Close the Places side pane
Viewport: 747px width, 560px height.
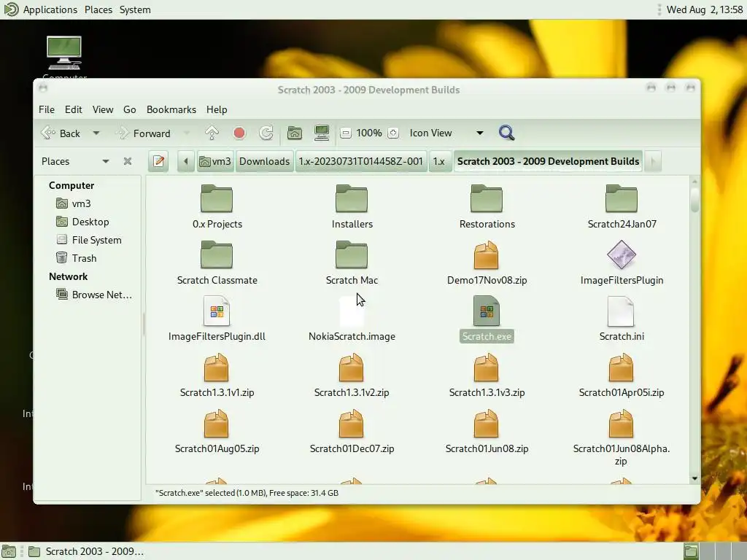(127, 161)
